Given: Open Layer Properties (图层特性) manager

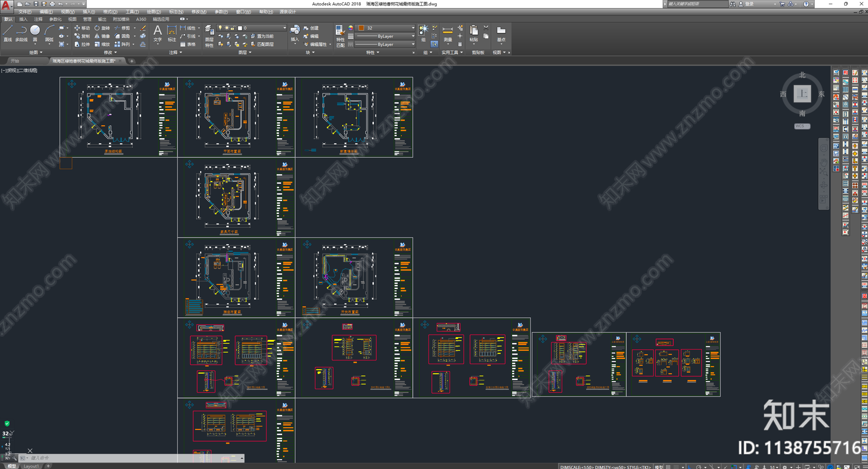Looking at the screenshot, I should pyautogui.click(x=209, y=36).
